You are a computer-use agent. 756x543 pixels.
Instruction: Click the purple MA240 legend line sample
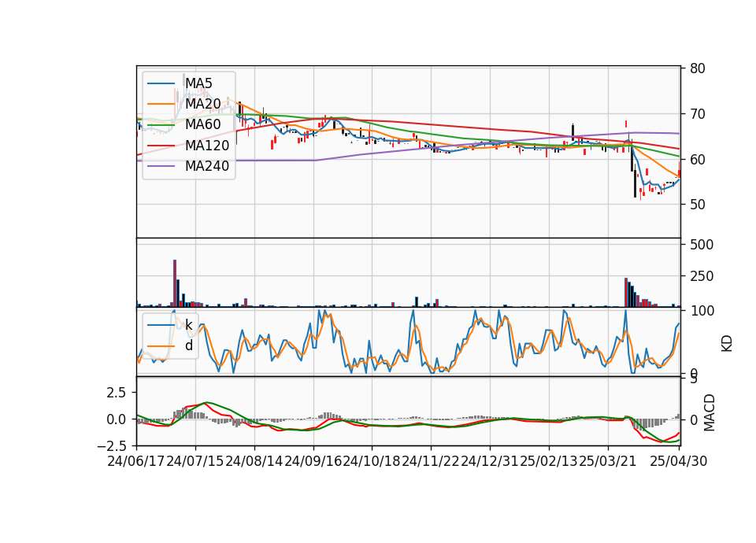(x=161, y=166)
